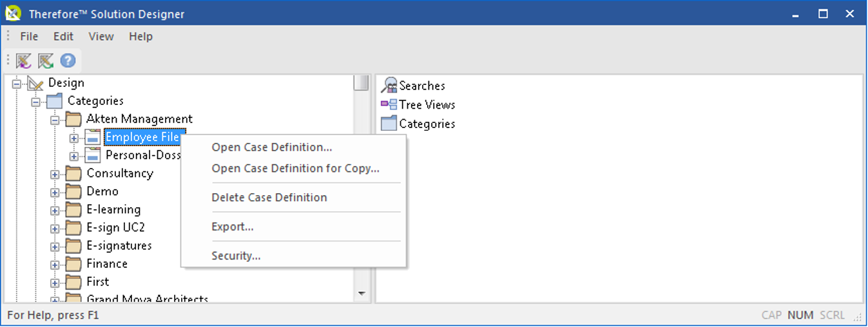The width and height of the screenshot is (868, 327).
Task: Open the blue Help question mark icon
Action: (68, 61)
